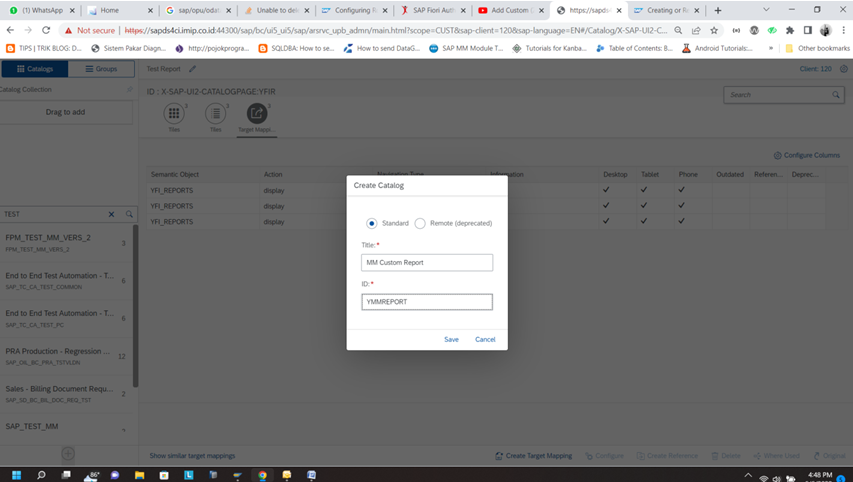Screen dimensions: 853x482
Task: Open the Tiles list view icon
Action: (x=216, y=113)
